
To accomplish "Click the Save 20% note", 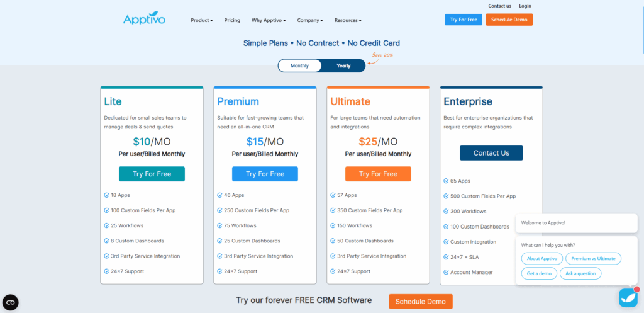I will [x=382, y=55].
